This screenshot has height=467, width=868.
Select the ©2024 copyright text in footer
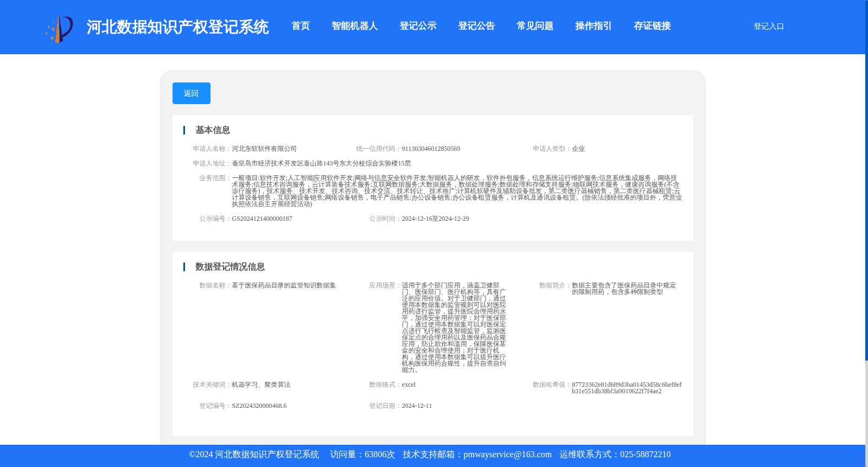tap(254, 455)
